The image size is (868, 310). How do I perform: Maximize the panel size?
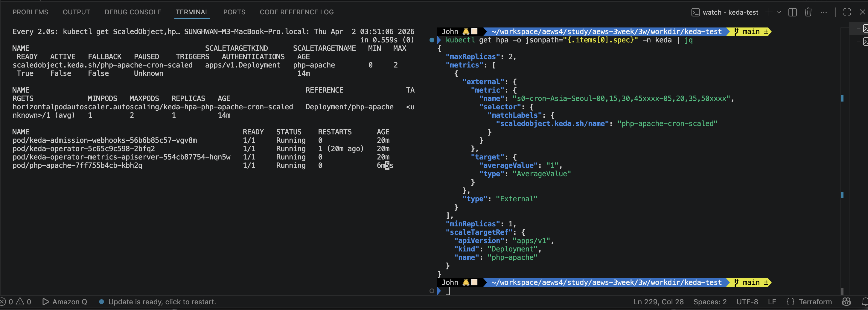847,12
